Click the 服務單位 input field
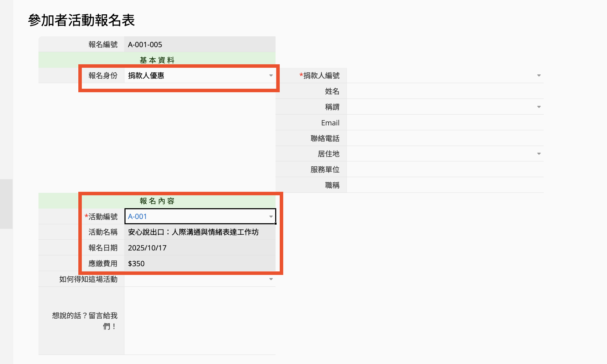 (x=445, y=169)
